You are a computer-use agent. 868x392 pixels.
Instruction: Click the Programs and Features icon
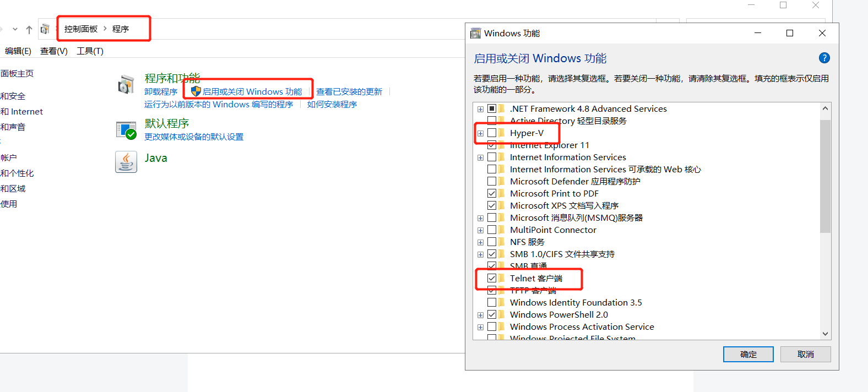click(x=126, y=85)
